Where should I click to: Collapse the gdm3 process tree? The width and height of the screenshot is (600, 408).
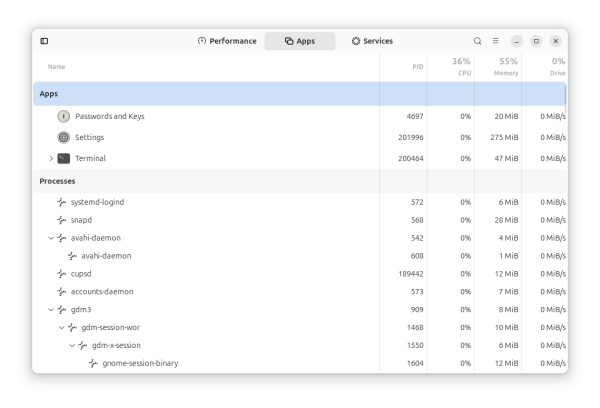click(51, 310)
